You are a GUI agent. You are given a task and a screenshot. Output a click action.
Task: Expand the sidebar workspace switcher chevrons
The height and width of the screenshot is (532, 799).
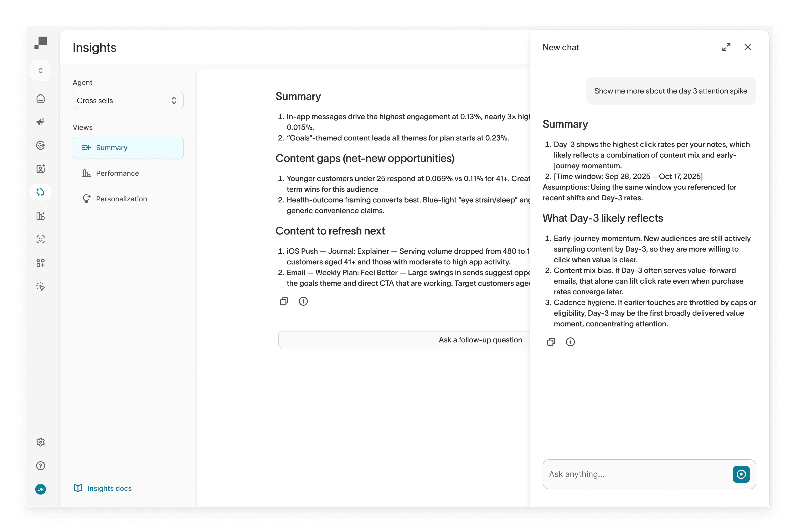pyautogui.click(x=40, y=71)
